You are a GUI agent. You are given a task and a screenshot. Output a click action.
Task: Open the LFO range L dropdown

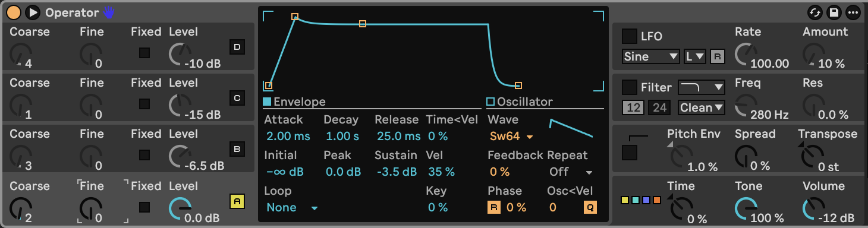694,56
